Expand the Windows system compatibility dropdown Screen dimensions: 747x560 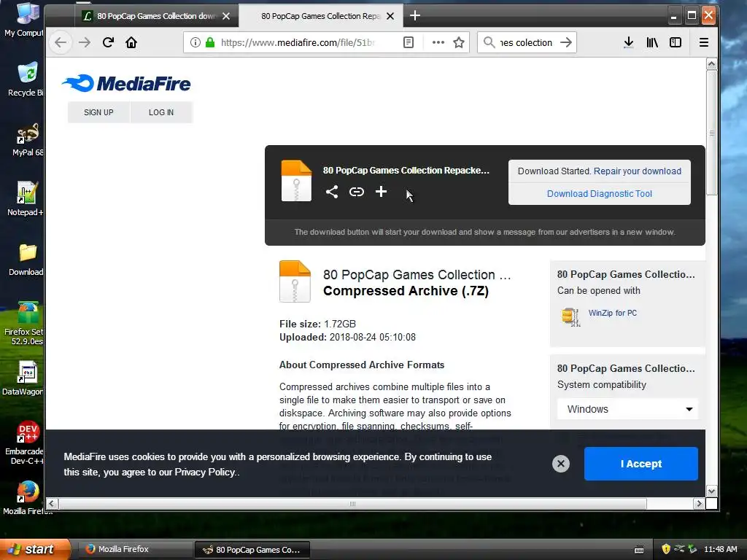627,409
